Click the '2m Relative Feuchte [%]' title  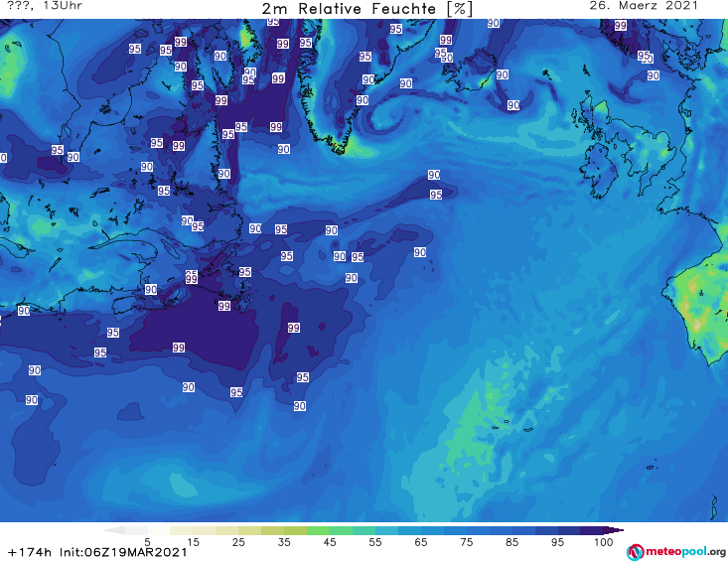(x=367, y=9)
